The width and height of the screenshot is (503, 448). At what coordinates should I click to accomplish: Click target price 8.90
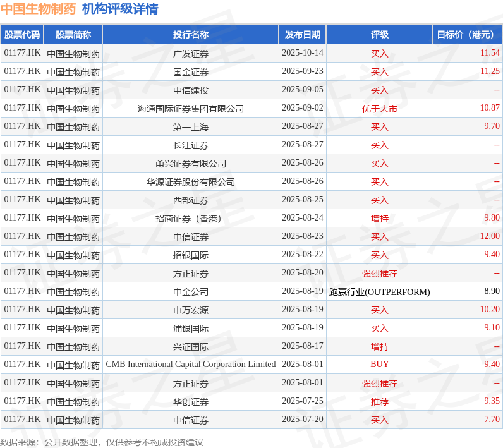[x=492, y=291]
